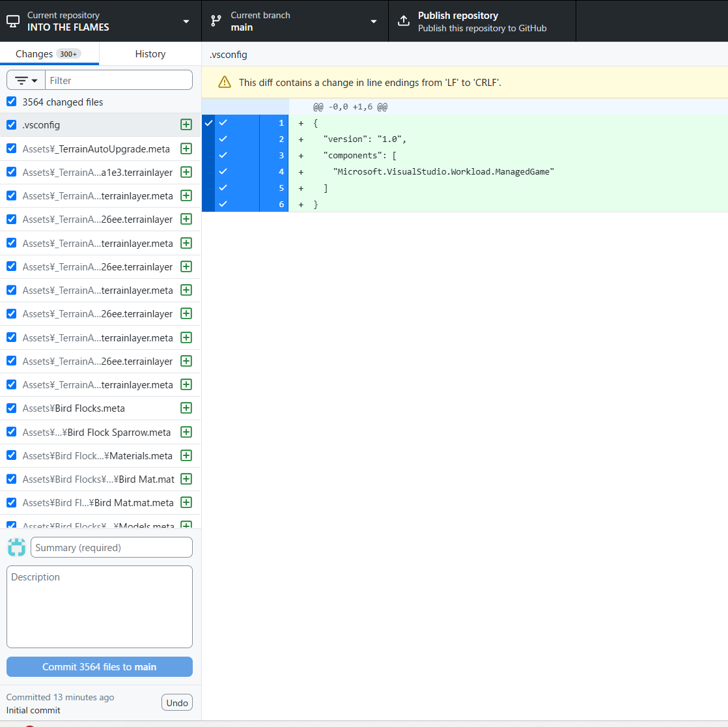Click Commit 3564 files to main
This screenshot has width=728, height=727.
[100, 666]
